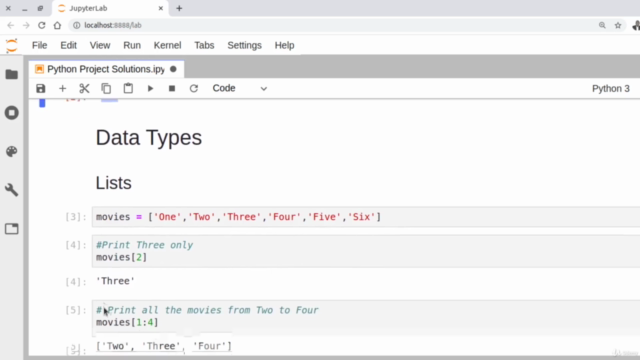This screenshot has width=640, height=360.
Task: Go forward in browser history
Action: (26, 25)
